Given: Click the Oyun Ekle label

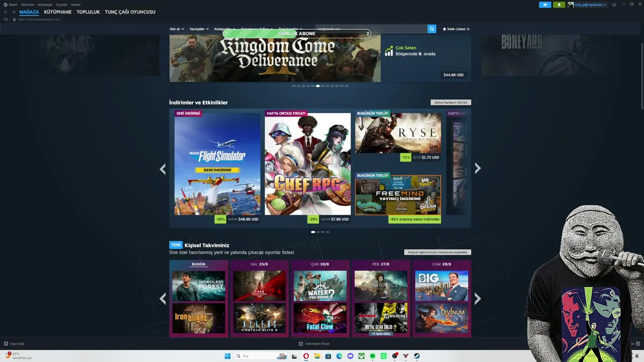Looking at the screenshot, I should pos(17,344).
